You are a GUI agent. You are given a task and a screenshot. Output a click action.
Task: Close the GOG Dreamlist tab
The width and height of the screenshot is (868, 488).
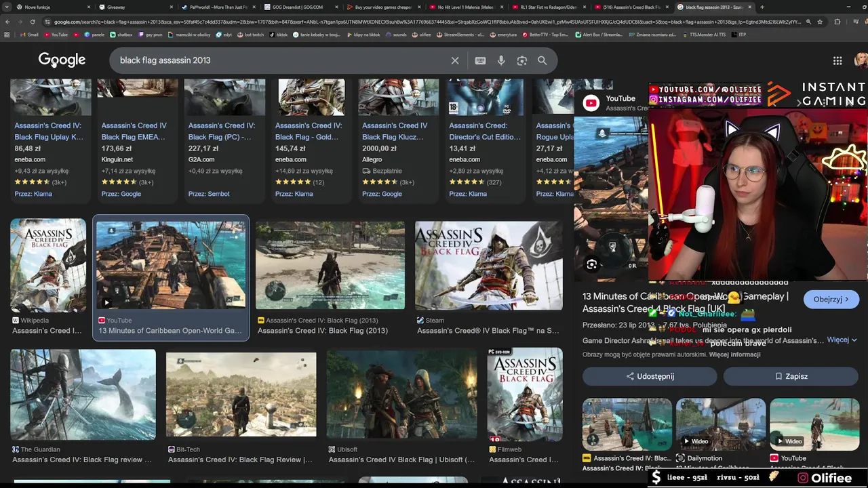click(x=337, y=7)
